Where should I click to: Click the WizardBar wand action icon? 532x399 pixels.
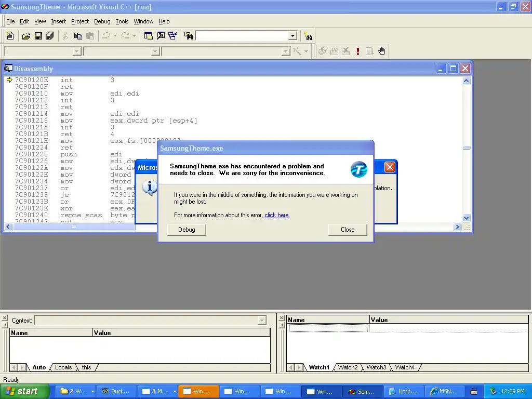[297, 51]
